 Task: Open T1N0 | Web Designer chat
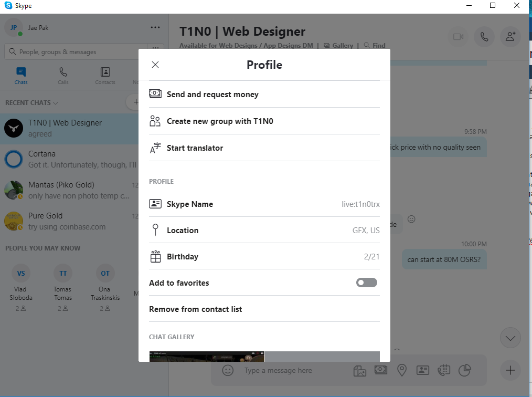[69, 128]
